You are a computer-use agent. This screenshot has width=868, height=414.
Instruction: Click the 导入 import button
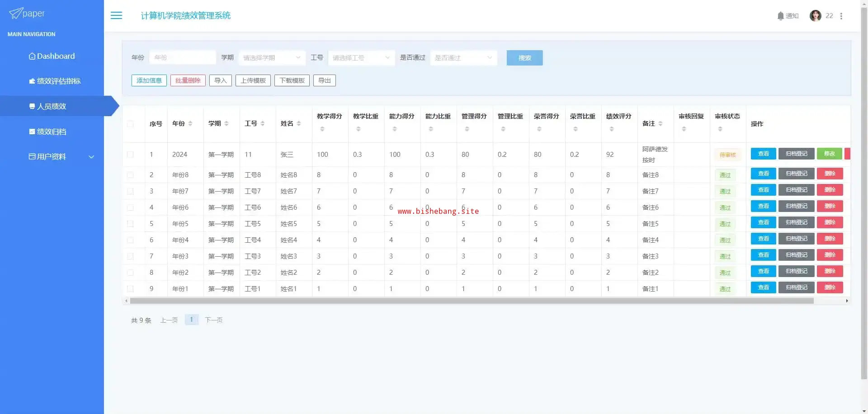(x=221, y=80)
